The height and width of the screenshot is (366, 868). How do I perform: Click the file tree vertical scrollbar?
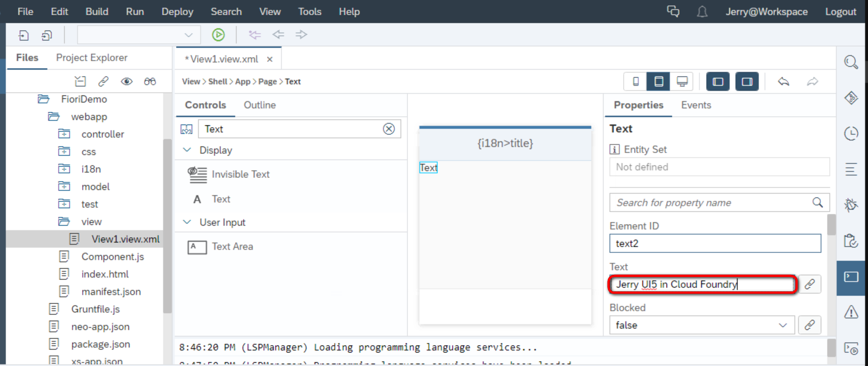click(167, 226)
